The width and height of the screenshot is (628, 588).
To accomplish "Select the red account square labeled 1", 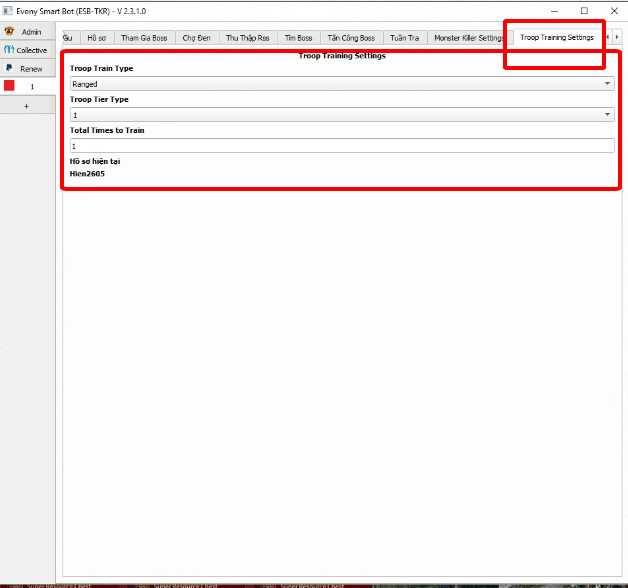I will click(x=10, y=86).
